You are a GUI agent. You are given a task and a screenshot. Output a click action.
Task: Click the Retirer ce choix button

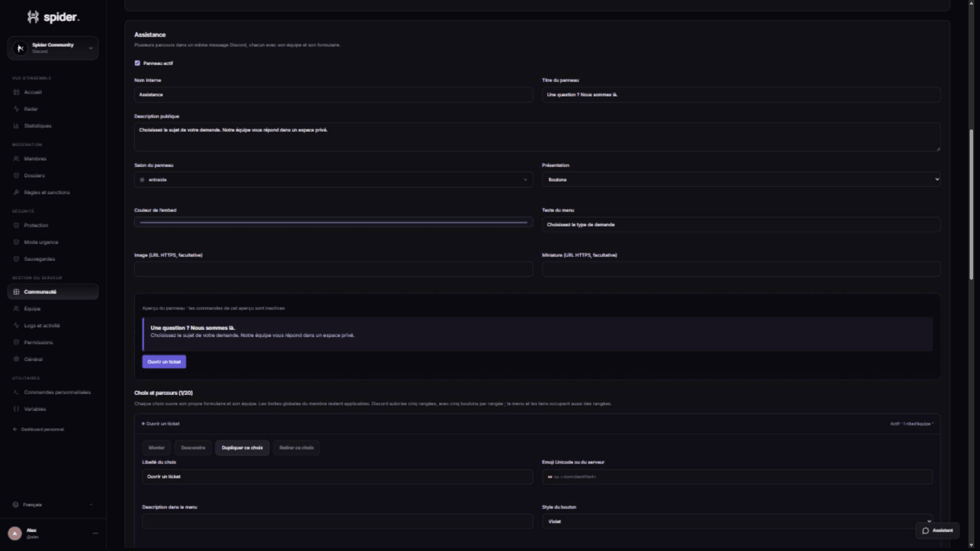pyautogui.click(x=297, y=448)
